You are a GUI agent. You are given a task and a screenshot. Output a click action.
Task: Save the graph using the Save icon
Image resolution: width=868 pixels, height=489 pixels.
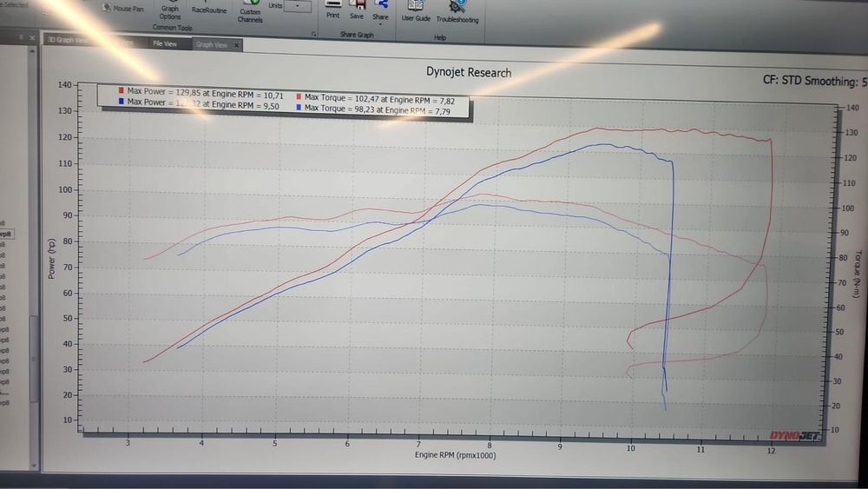[x=357, y=10]
